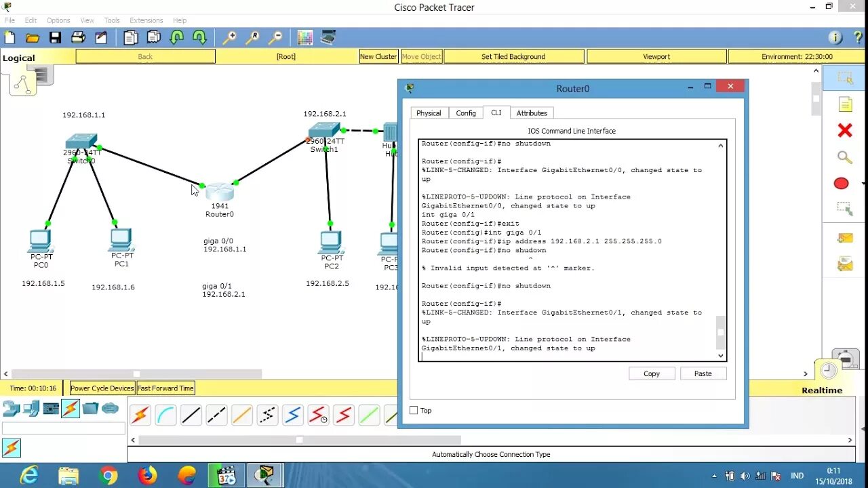868x488 pixels.
Task: Click the New Cluster button
Action: pyautogui.click(x=378, y=57)
